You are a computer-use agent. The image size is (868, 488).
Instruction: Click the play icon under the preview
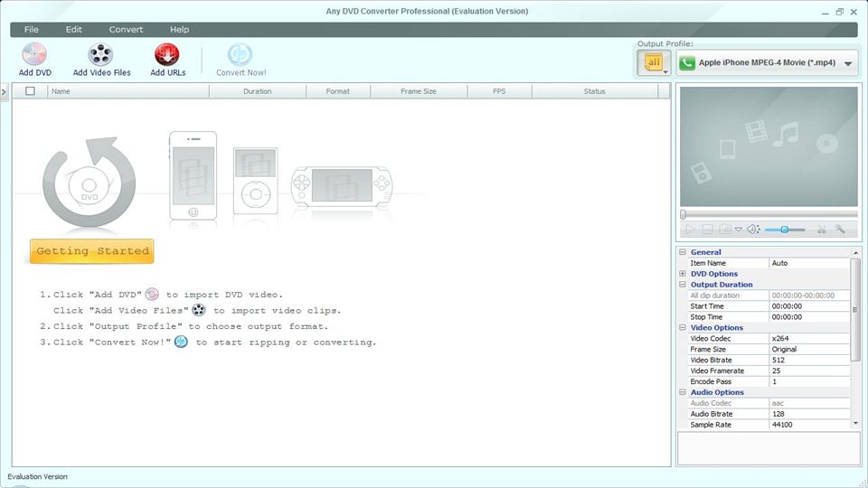click(x=690, y=229)
